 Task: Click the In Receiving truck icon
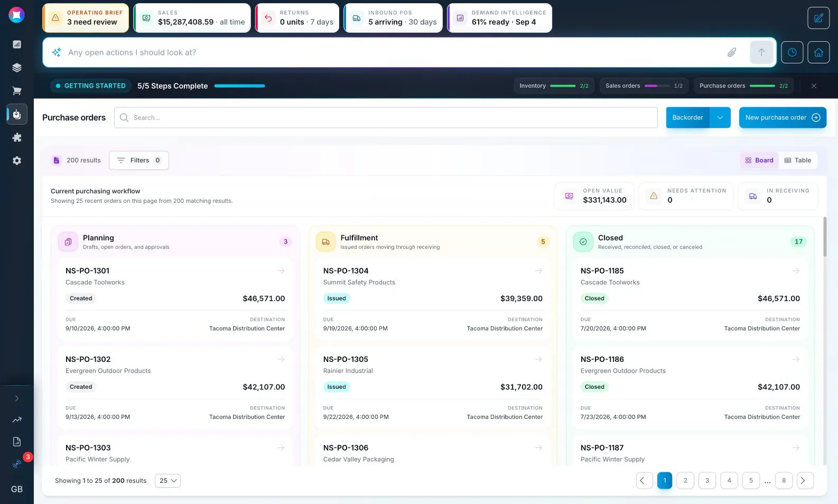[x=753, y=196]
